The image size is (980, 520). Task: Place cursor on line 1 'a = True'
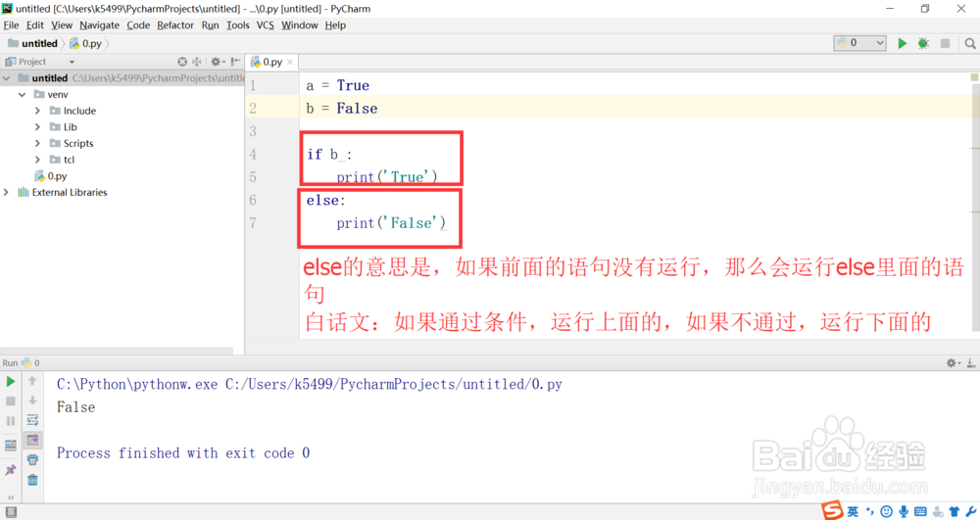(x=337, y=85)
